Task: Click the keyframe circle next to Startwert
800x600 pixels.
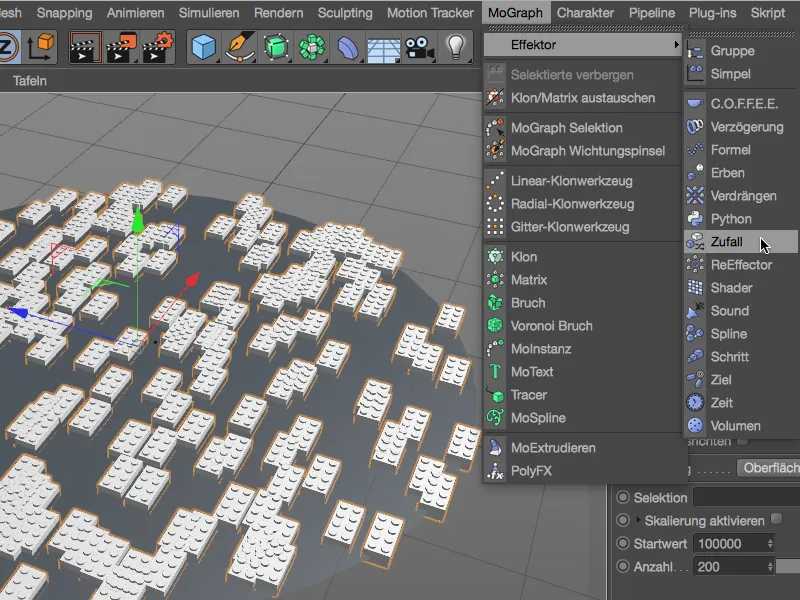Action: [x=623, y=543]
